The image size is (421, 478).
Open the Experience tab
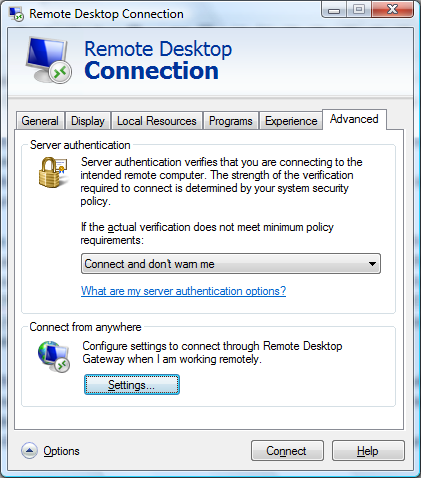pyautogui.click(x=291, y=121)
